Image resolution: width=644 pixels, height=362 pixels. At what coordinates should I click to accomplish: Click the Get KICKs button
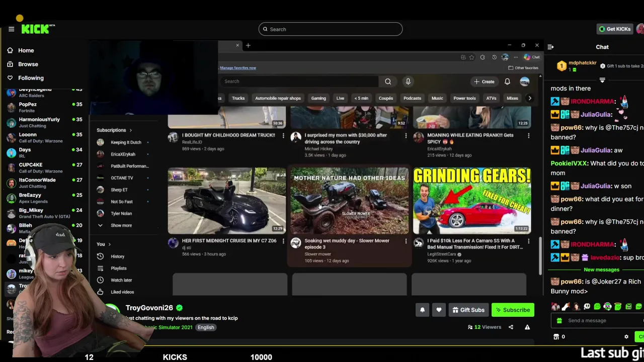[615, 29]
